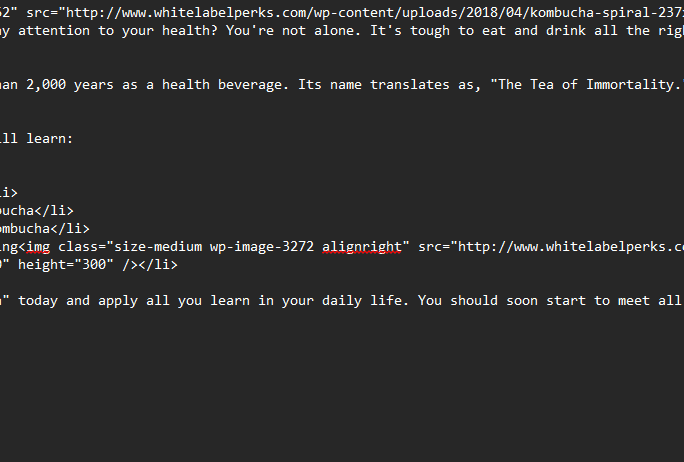Image resolution: width=684 pixels, height=462 pixels.
Task: Click the "size-medium" class name
Action: pos(158,247)
